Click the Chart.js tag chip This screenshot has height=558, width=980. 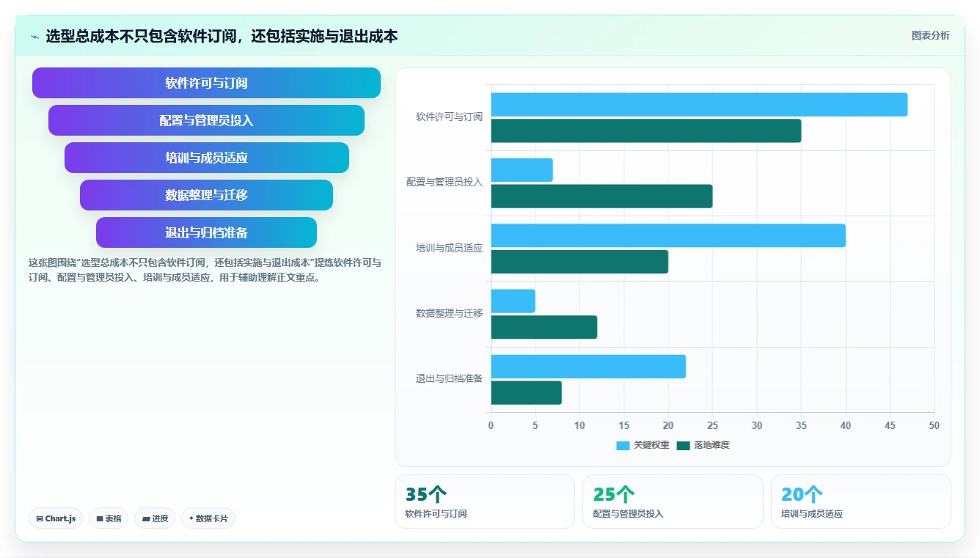[56, 518]
